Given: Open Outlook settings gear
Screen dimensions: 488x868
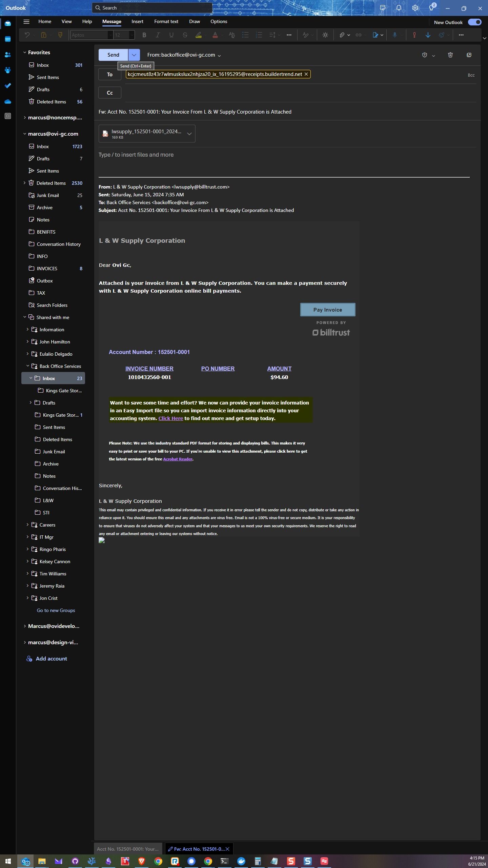Looking at the screenshot, I should coord(415,8).
